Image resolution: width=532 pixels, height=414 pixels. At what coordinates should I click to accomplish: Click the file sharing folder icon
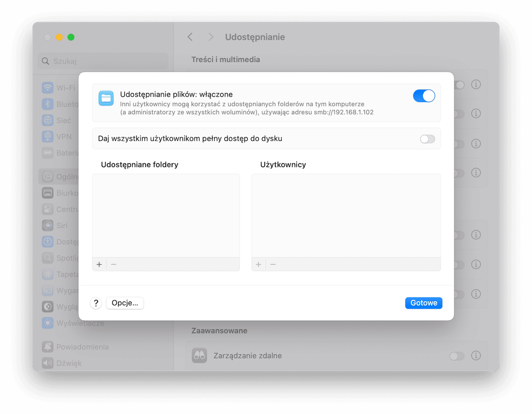tap(106, 98)
